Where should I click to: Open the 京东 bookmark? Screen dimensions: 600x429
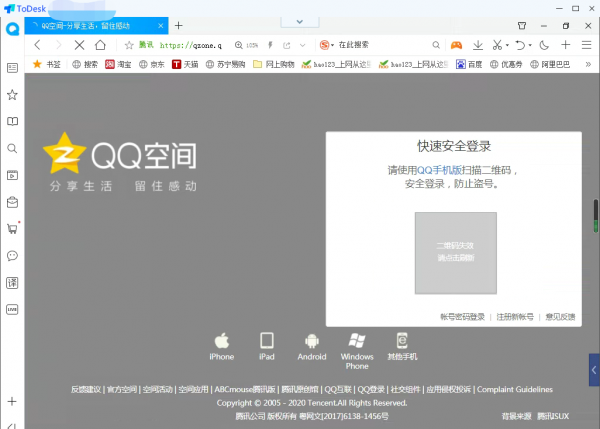[152, 64]
